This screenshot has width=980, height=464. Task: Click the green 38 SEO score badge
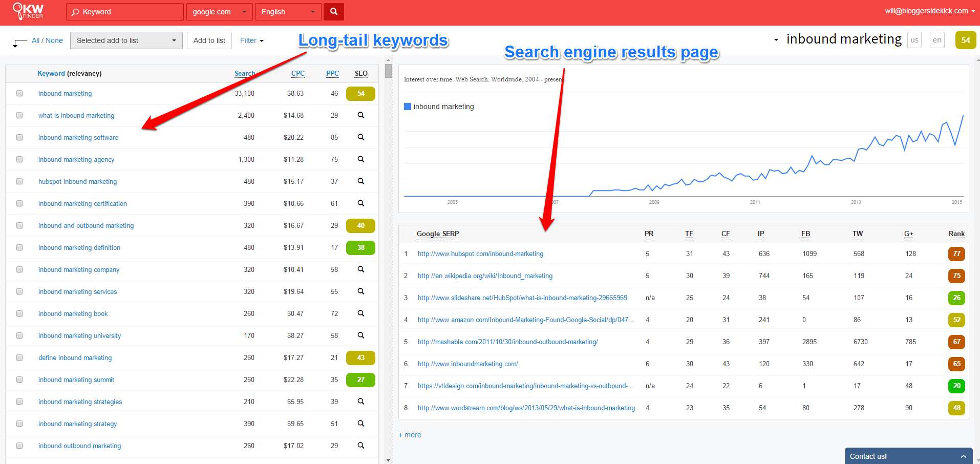(360, 247)
